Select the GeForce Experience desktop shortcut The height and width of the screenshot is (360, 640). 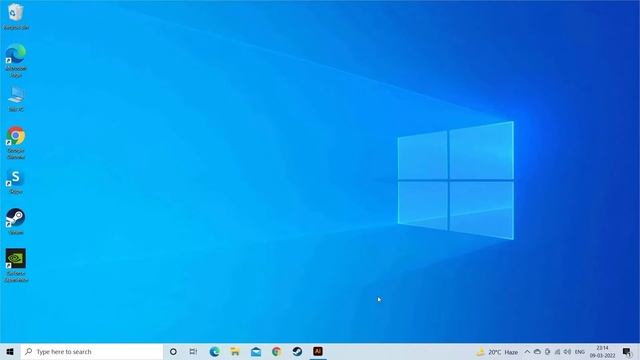pos(16,265)
